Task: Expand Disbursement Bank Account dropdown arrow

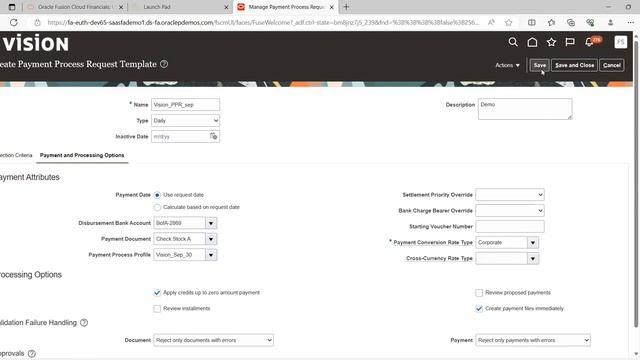Action: click(x=211, y=223)
